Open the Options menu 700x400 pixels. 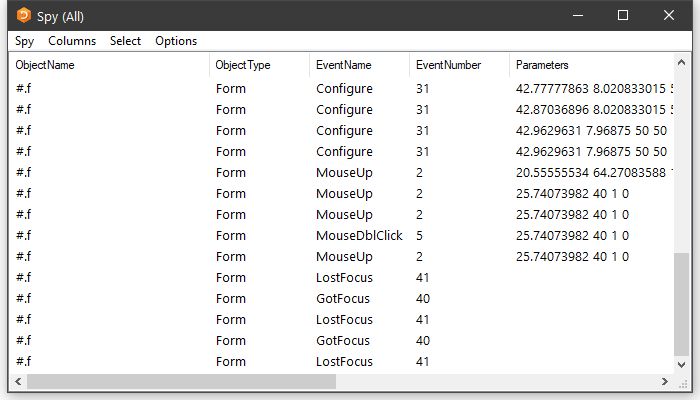[x=176, y=41]
